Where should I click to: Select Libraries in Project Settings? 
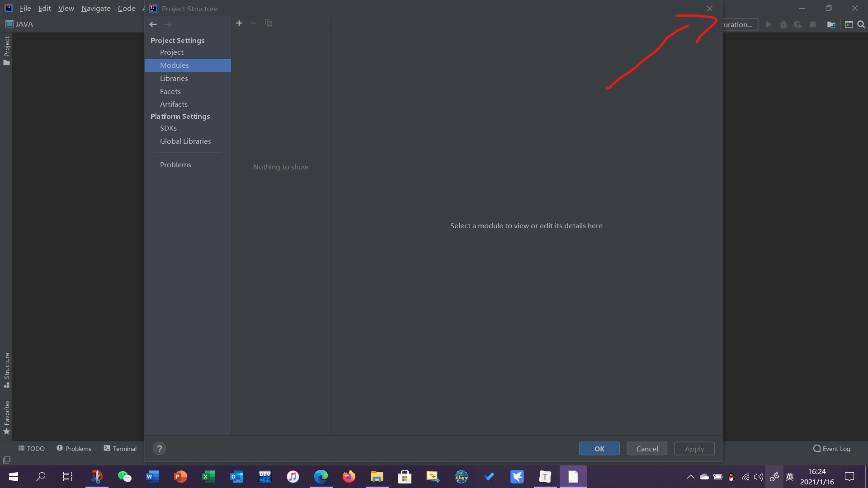point(174,78)
